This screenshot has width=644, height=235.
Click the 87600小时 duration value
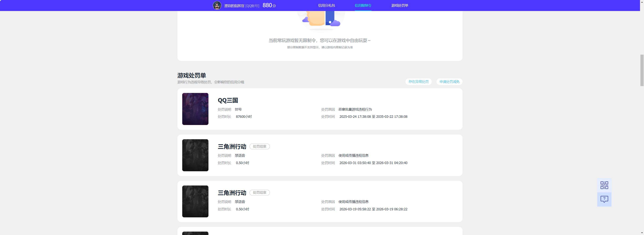[x=244, y=116]
